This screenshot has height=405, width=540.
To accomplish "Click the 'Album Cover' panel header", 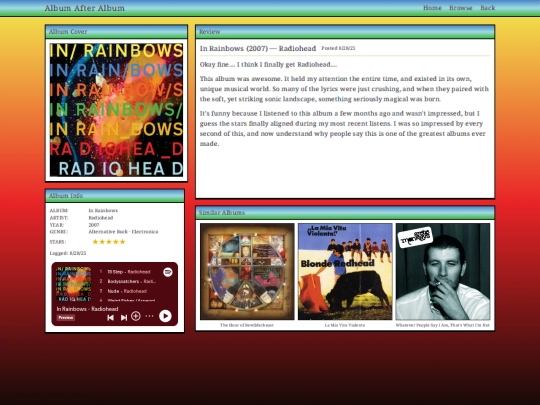I will (x=116, y=31).
